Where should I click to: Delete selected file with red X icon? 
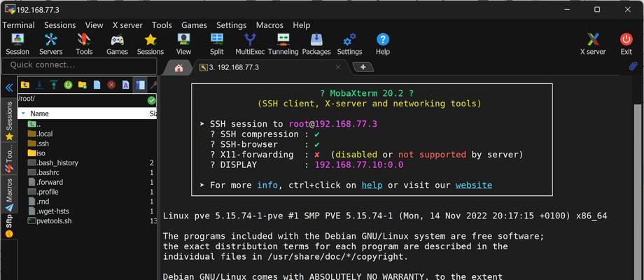click(x=111, y=85)
